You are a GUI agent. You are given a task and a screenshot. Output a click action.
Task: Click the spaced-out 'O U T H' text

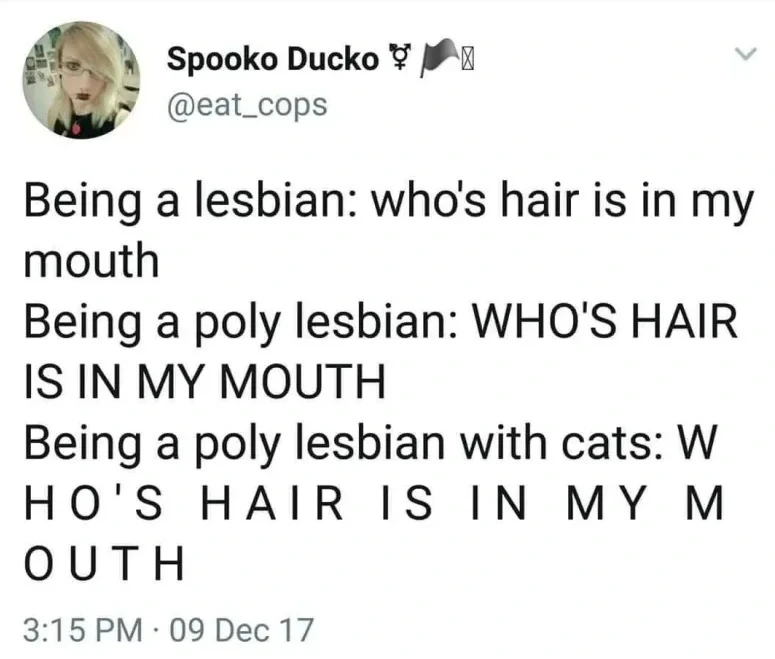(104, 563)
